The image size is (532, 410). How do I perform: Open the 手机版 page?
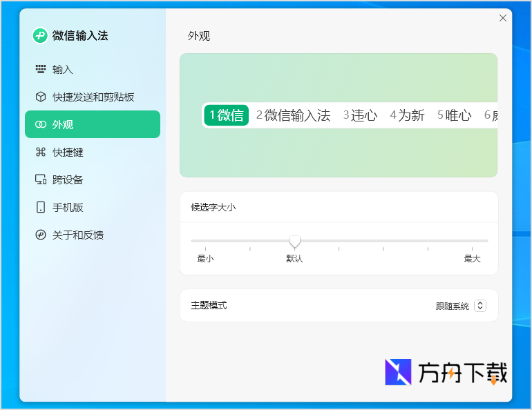[93, 207]
